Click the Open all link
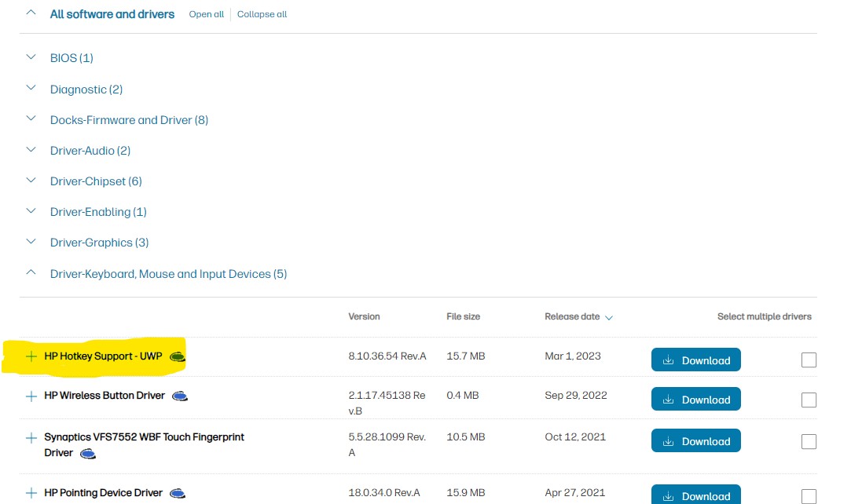 click(x=206, y=14)
